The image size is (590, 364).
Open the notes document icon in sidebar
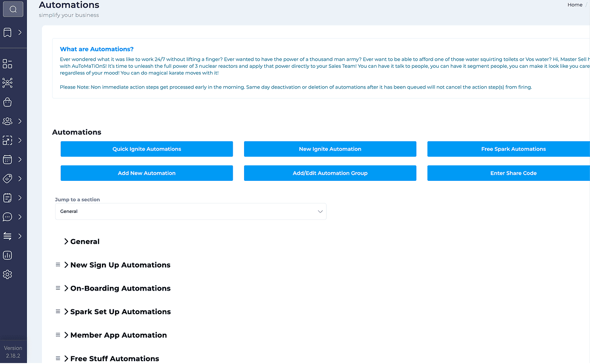coord(8,198)
